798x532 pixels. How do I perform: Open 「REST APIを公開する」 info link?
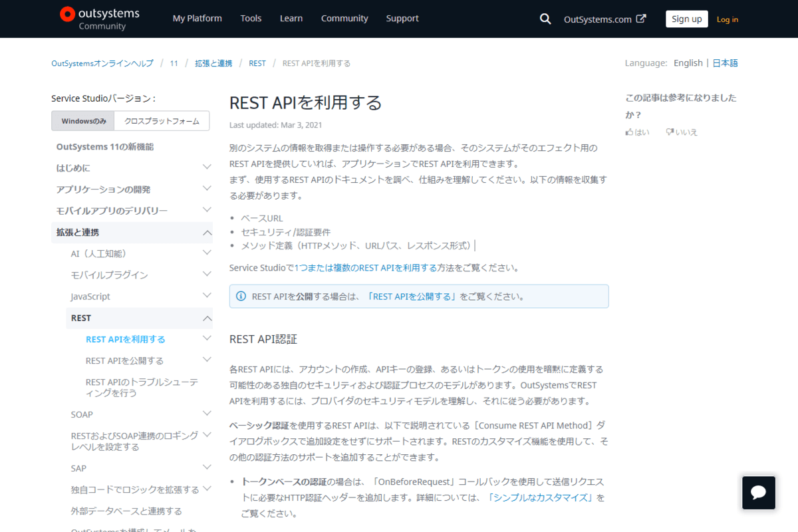click(412, 297)
